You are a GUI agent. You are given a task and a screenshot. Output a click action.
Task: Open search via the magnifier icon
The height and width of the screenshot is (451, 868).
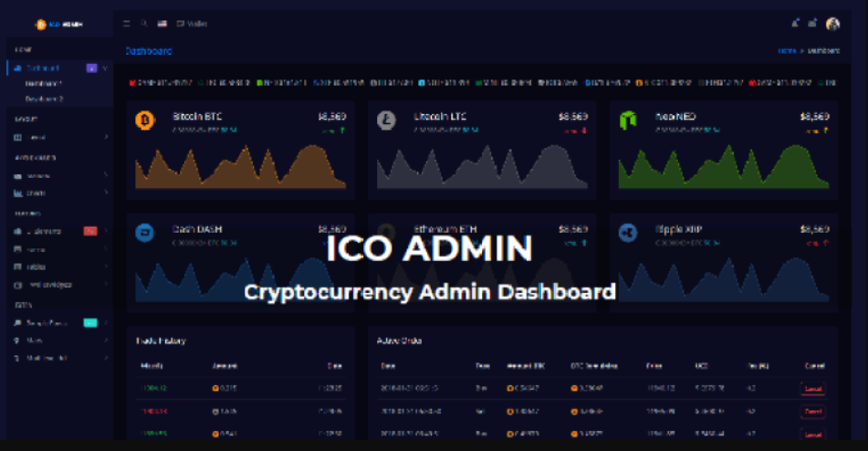[144, 24]
